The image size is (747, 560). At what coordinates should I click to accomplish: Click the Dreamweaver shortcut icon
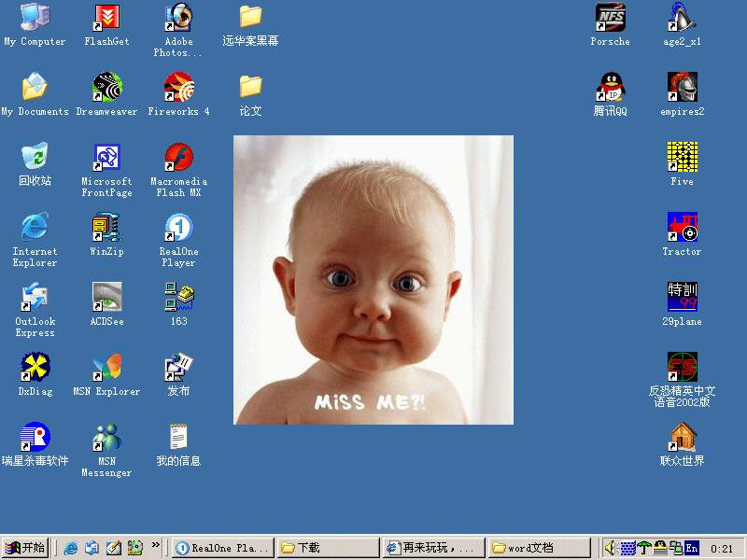(x=106, y=88)
